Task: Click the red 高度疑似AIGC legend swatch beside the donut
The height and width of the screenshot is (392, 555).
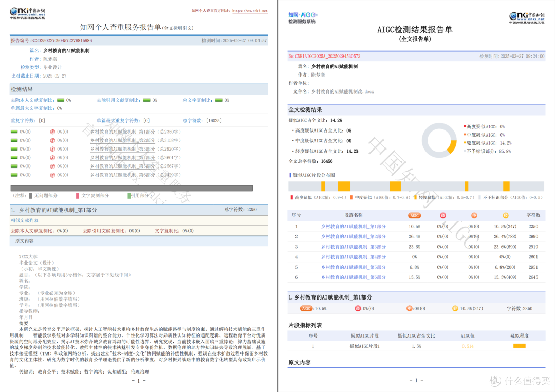Action: click(x=465, y=126)
